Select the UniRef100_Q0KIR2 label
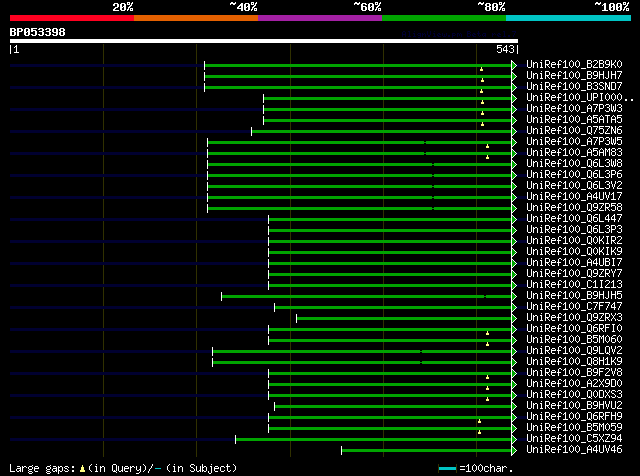This screenshot has width=640, height=476. click(x=574, y=240)
